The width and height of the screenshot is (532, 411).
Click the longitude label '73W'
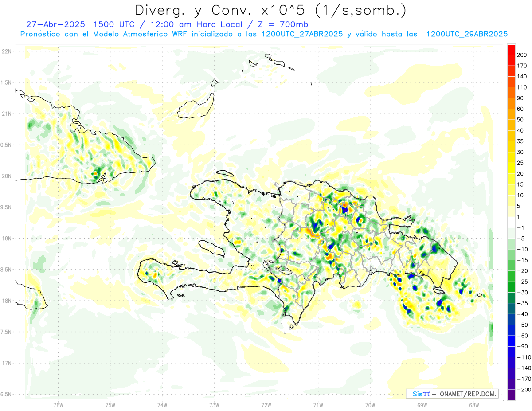(x=214, y=405)
